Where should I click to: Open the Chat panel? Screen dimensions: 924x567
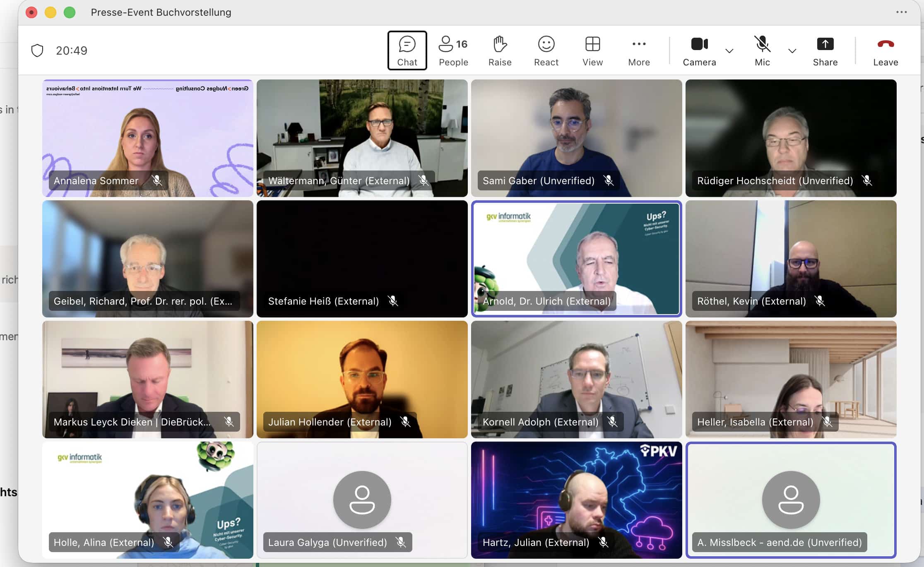tap(407, 50)
